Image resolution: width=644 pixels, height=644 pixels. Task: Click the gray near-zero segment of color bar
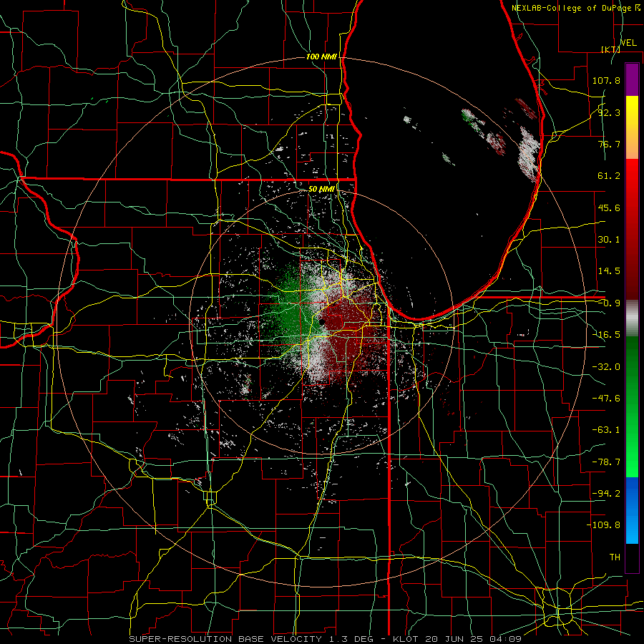(x=632, y=318)
